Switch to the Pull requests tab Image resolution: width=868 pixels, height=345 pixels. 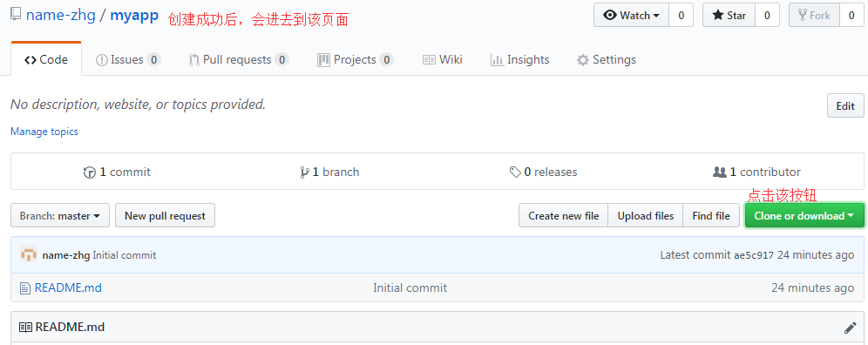(239, 59)
